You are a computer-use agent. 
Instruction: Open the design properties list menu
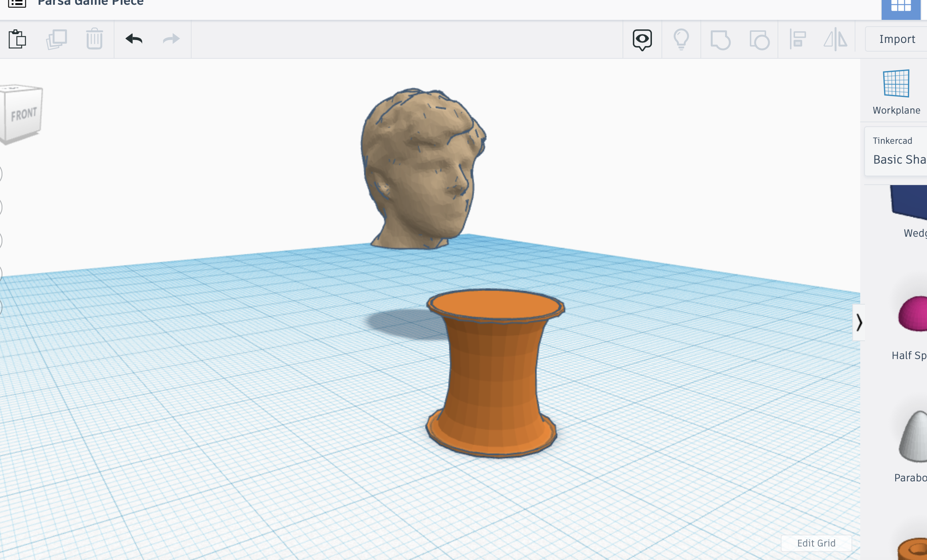point(16,3)
